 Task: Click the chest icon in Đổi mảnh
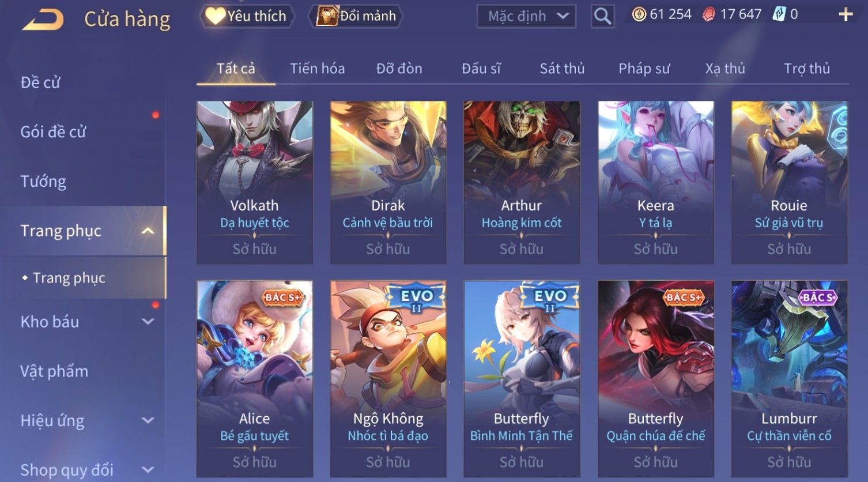[326, 16]
